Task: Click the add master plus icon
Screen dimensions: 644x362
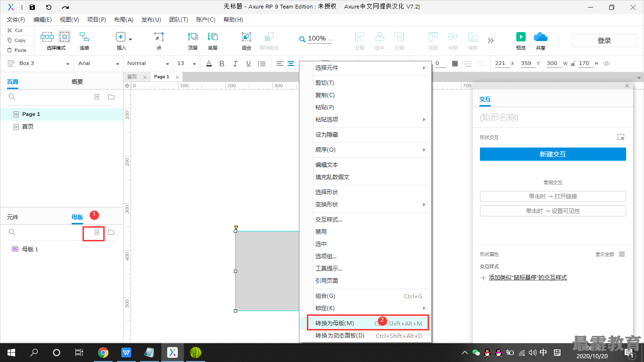Action: coord(97,232)
